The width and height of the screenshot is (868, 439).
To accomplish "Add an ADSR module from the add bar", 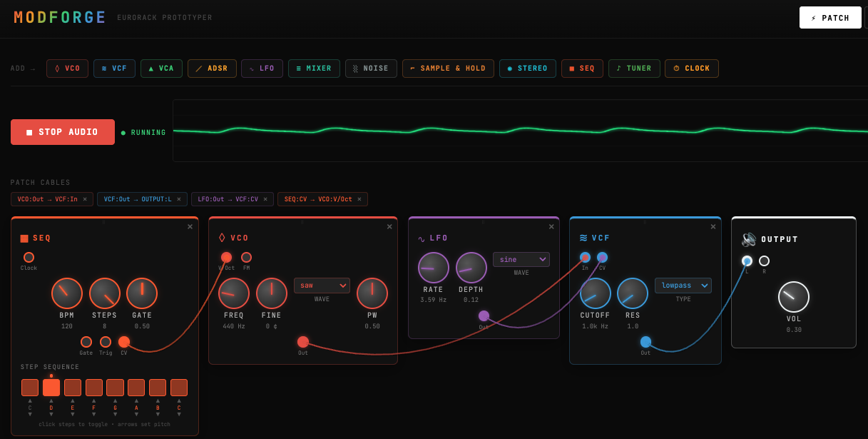I will (212, 69).
